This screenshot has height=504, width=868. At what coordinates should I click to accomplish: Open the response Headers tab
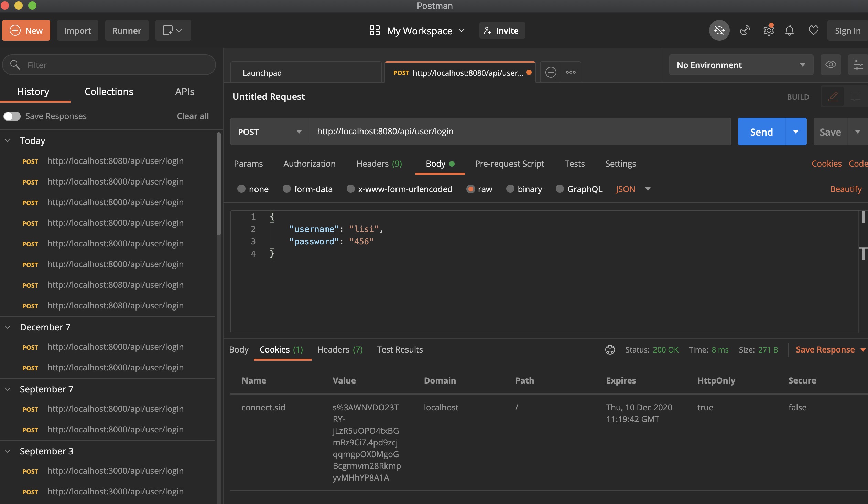340,349
